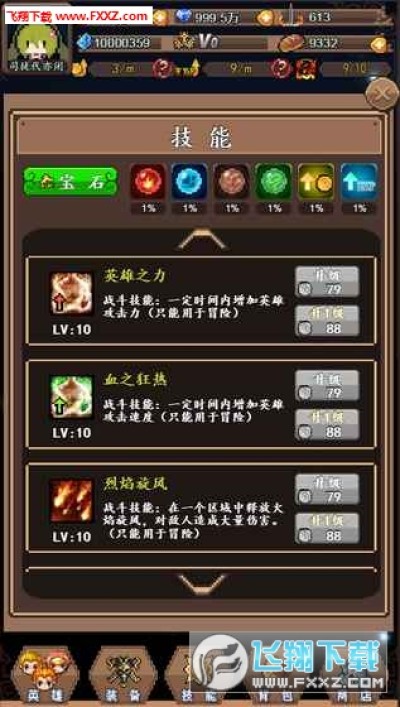Upgrade 英雄之力 using the 79 cost button
This screenshot has width=400, height=707.
[327, 281]
